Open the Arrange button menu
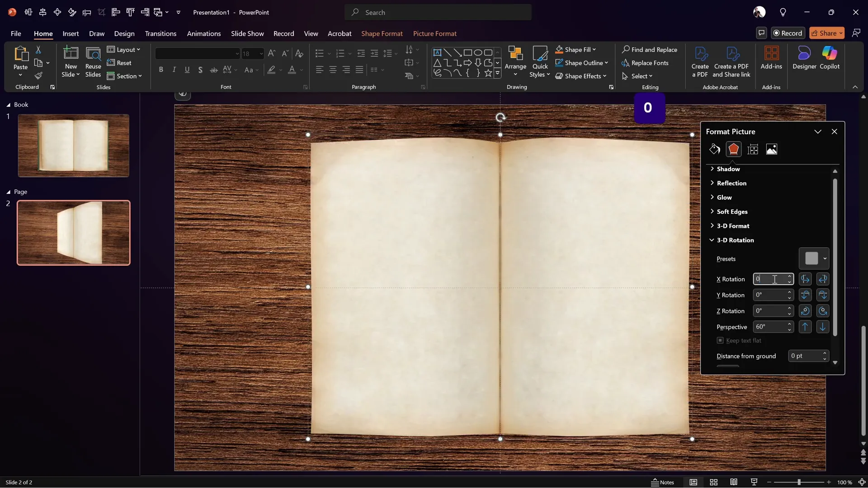The width and height of the screenshot is (868, 488). point(515,62)
